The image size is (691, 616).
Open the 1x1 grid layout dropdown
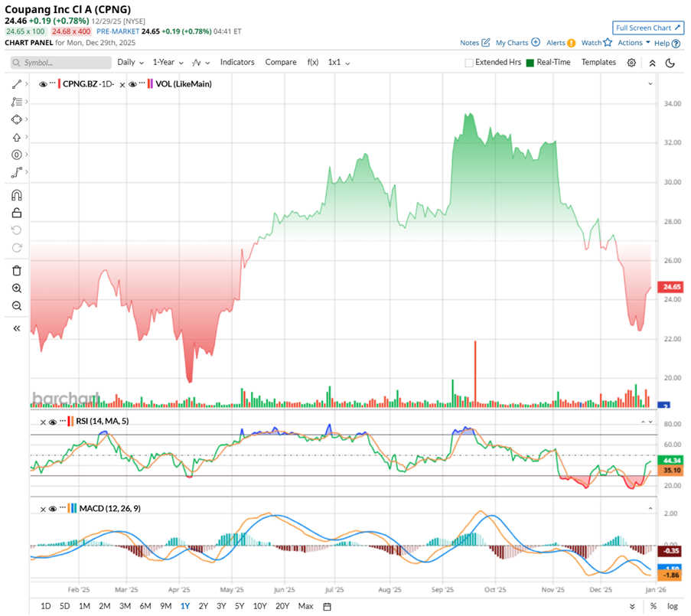(338, 63)
